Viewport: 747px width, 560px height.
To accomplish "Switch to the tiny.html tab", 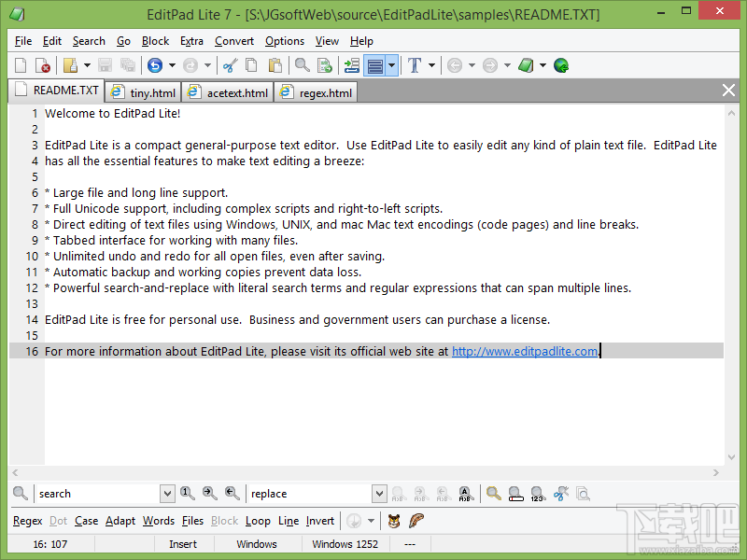I will (144, 92).
